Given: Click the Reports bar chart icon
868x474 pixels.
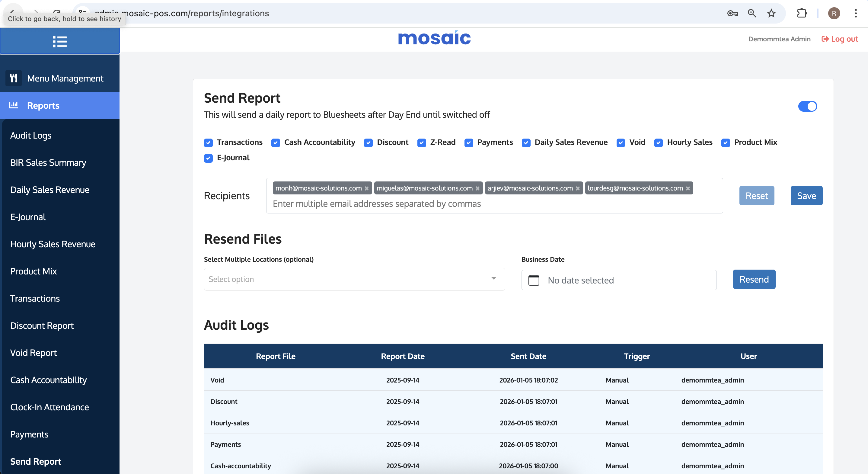Looking at the screenshot, I should tap(14, 105).
